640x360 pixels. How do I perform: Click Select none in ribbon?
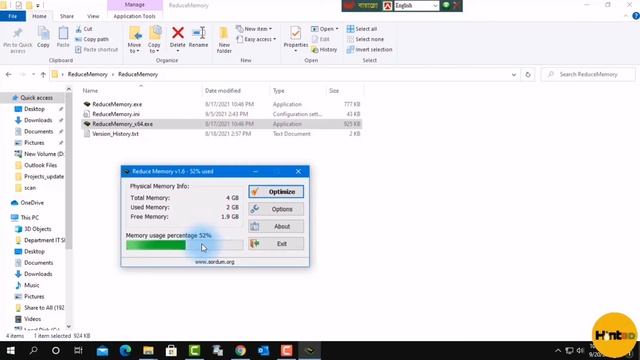(x=365, y=39)
